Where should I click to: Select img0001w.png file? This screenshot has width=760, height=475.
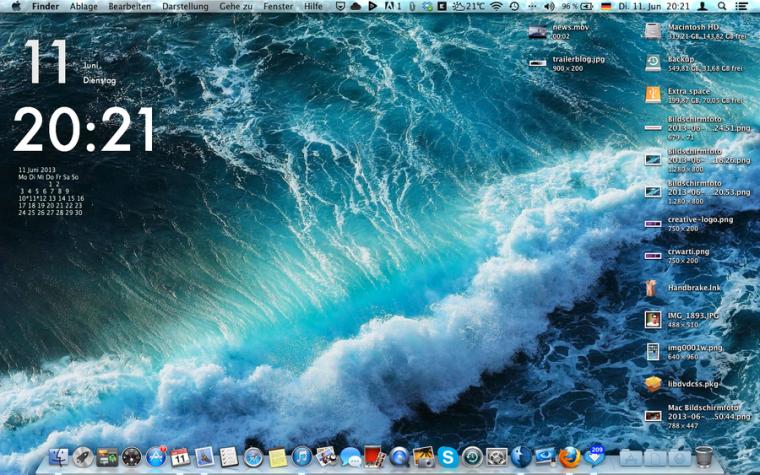tap(653, 352)
